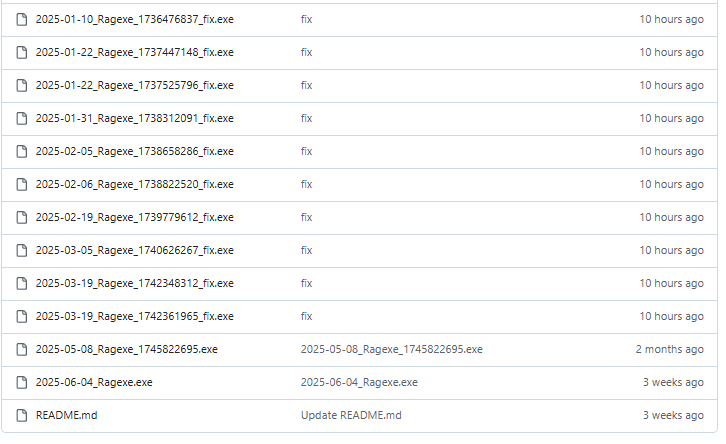View commit message '2025-06-04_Ragexe.exe'
The width and height of the screenshot is (726, 444).
click(x=359, y=382)
